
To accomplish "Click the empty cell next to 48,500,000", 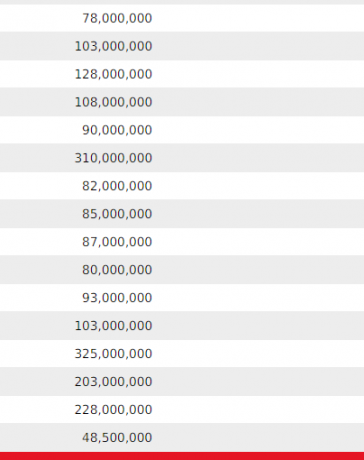I will [260, 438].
